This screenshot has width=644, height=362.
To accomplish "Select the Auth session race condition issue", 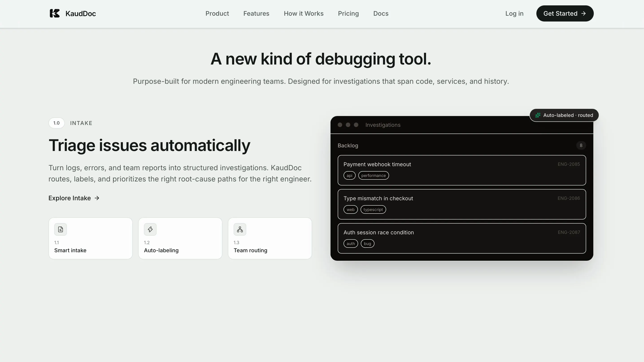I will click(x=462, y=238).
